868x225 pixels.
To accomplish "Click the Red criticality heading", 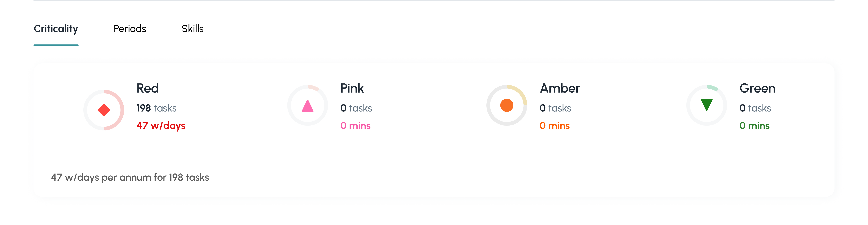I will pos(148,88).
